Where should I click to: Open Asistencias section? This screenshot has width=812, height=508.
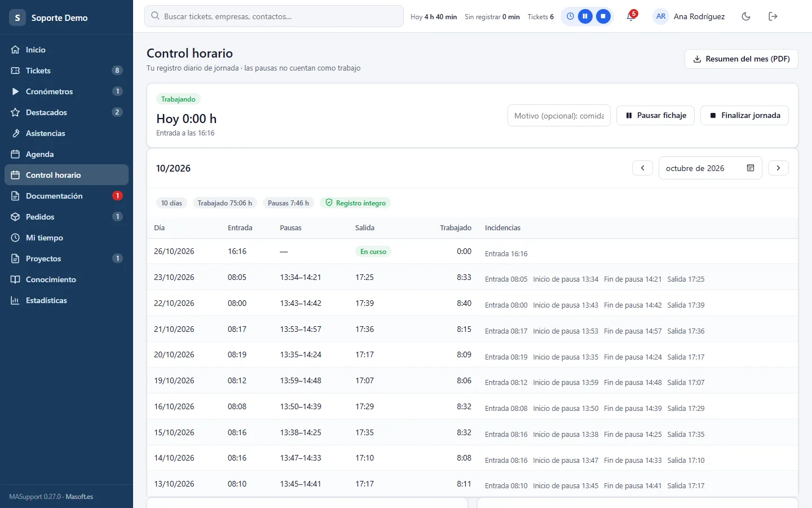click(x=67, y=133)
